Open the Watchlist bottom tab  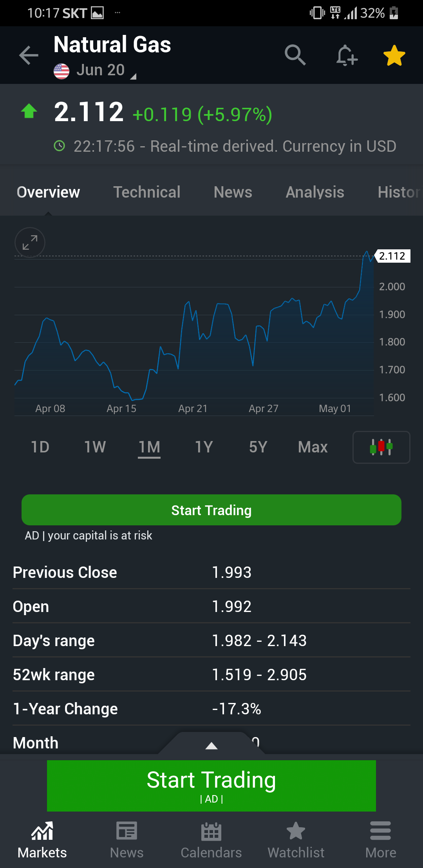click(x=296, y=840)
